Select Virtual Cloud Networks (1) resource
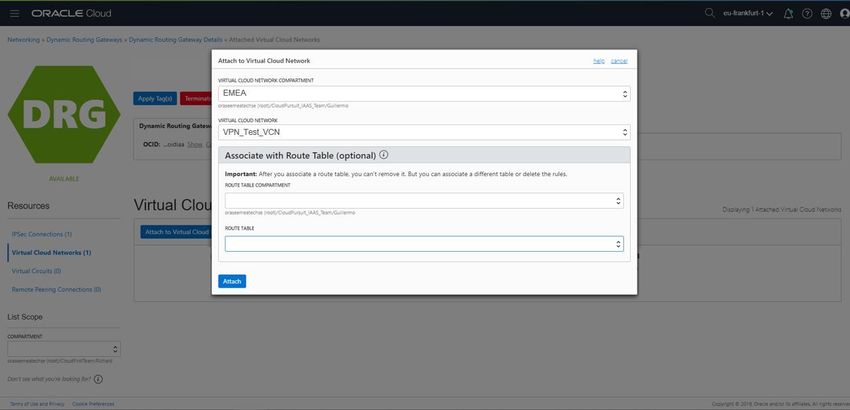The image size is (850, 410). pyautogui.click(x=51, y=253)
